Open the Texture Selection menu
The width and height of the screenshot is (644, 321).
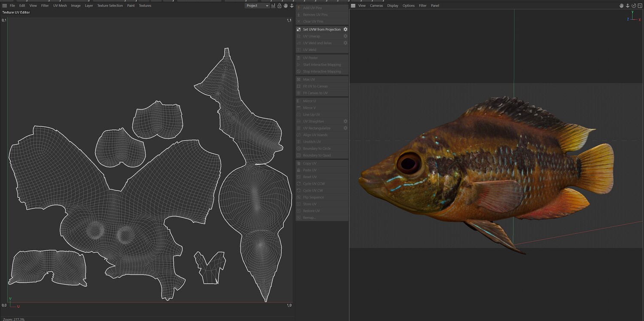(x=110, y=6)
